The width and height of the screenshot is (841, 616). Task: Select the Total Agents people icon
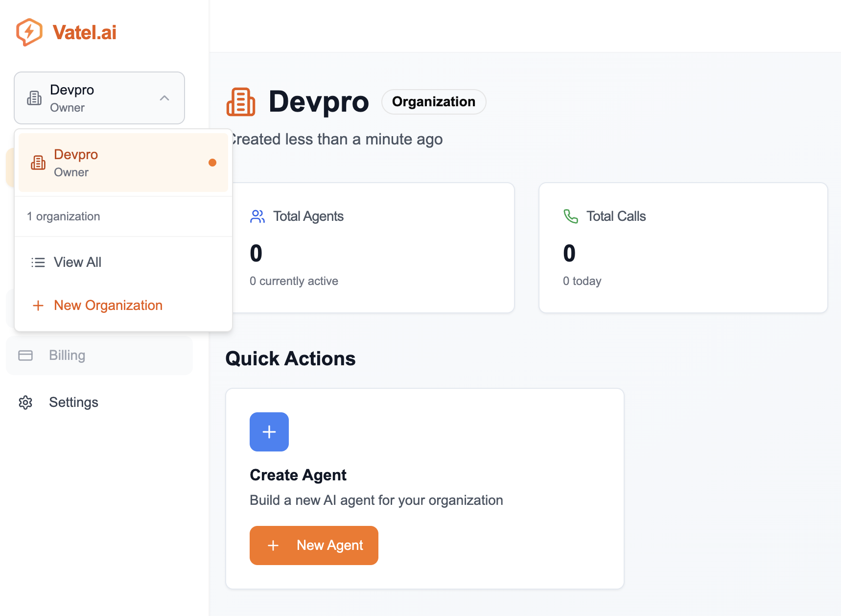coord(257,216)
